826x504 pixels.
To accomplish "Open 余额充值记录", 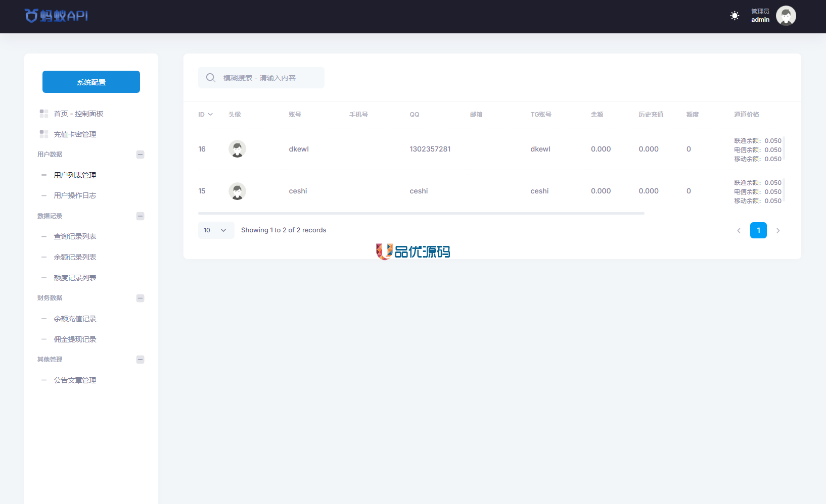I will tap(75, 319).
